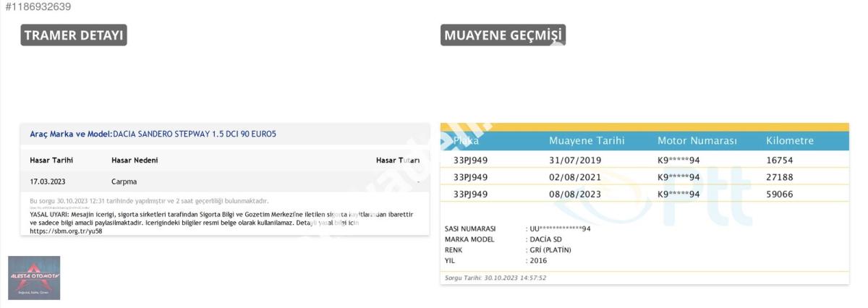Click the Hasar Nedeni column header
The image size is (868, 308).
tap(135, 160)
